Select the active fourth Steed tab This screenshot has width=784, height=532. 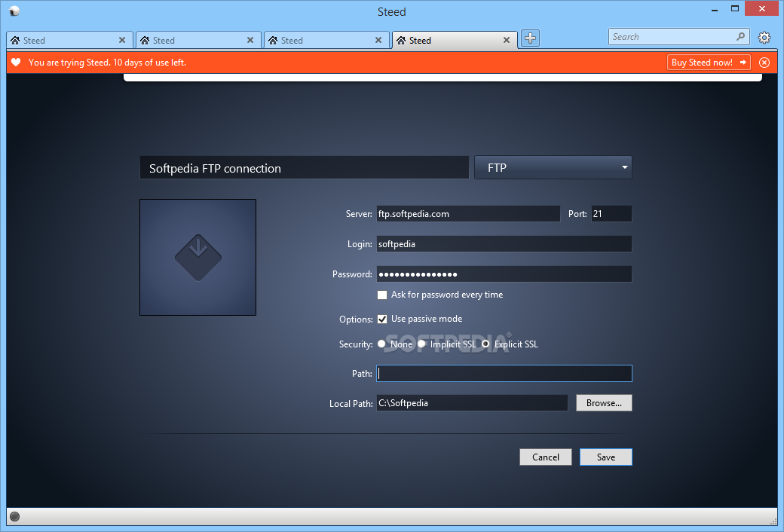tap(455, 40)
